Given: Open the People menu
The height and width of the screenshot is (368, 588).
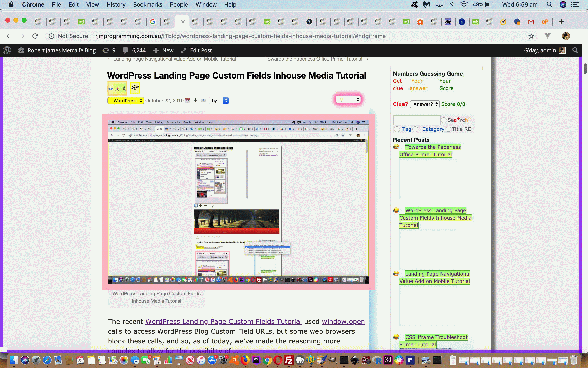Looking at the screenshot, I should click(179, 5).
